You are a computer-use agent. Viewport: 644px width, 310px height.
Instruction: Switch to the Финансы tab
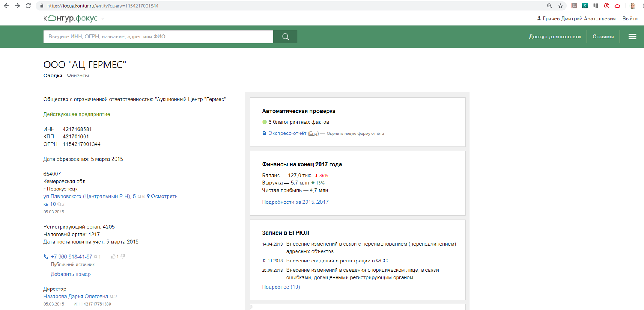pyautogui.click(x=78, y=76)
